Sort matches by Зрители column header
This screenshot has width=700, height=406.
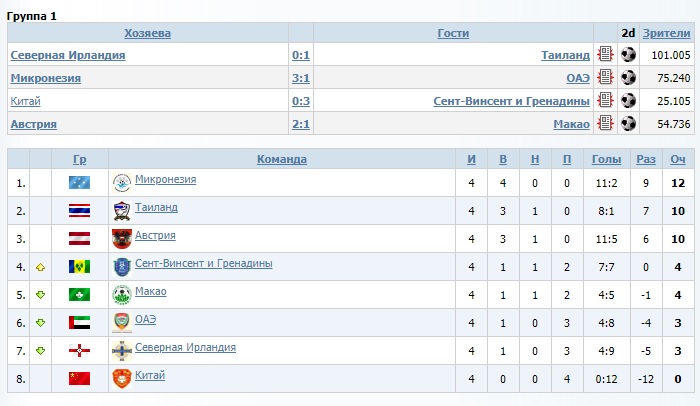pyautogui.click(x=666, y=33)
